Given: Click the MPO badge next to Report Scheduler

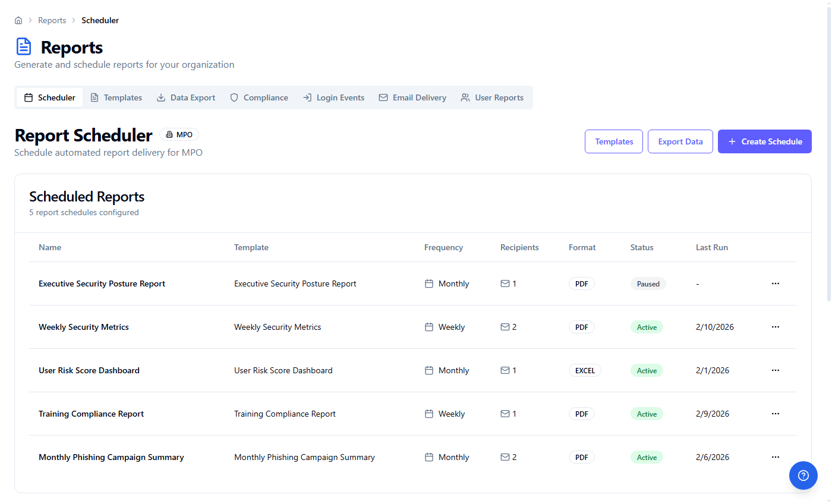Looking at the screenshot, I should 179,134.
